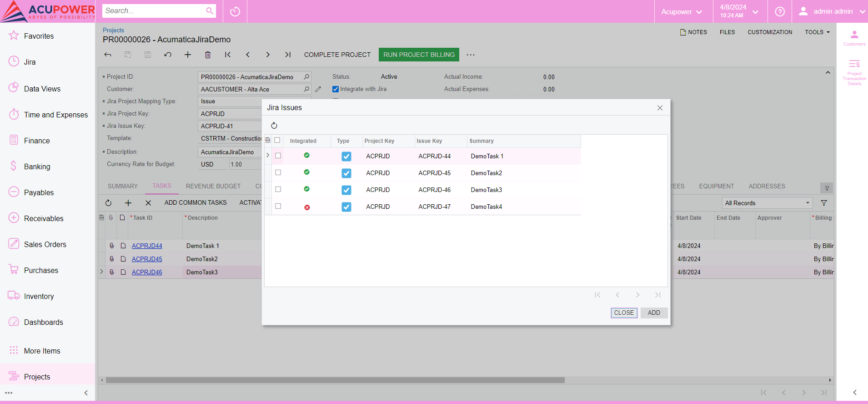This screenshot has width=868, height=404.
Task: Select the ACPRJD-46 row checkbox
Action: (x=278, y=189)
